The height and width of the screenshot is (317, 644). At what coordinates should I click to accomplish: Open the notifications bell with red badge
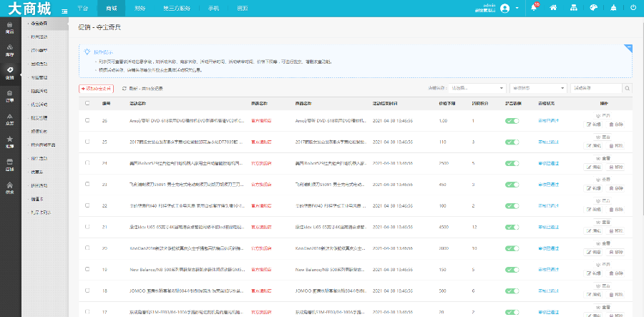pyautogui.click(x=534, y=7)
